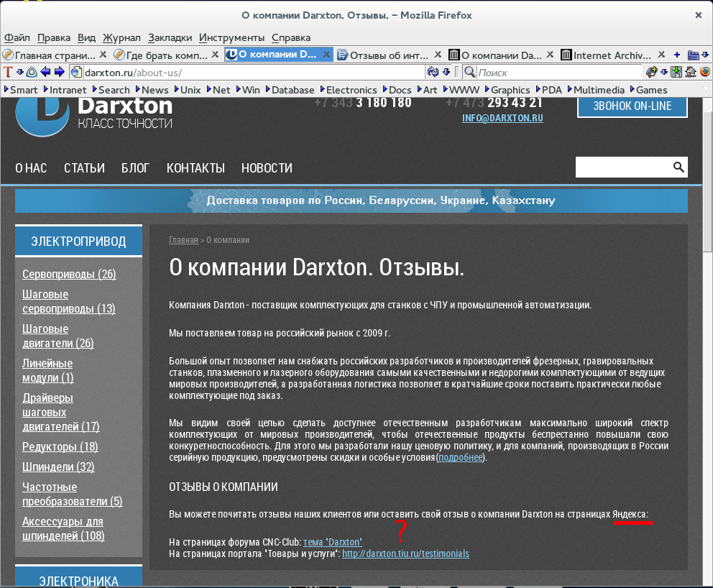Expand the Games bookmarks folder

(x=649, y=90)
